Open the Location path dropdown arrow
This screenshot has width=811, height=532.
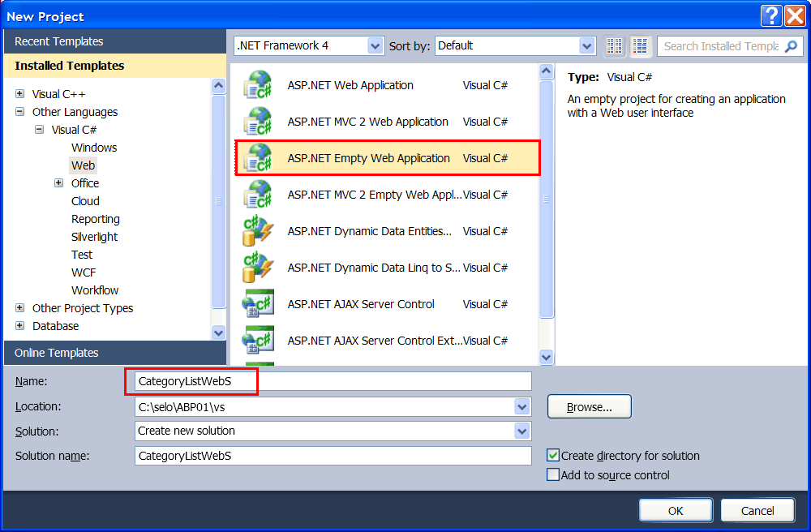pyautogui.click(x=522, y=407)
